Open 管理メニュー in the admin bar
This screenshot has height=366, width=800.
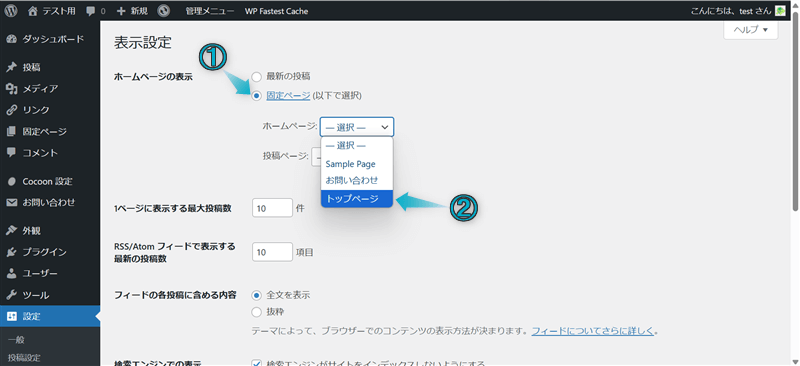tap(210, 11)
